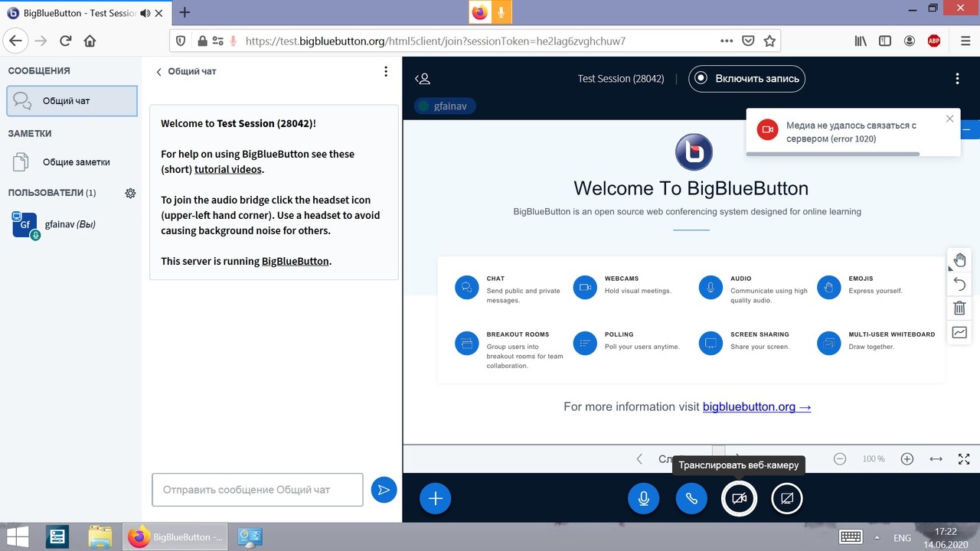Open the Firefox hamburger menu
This screenshot has width=980, height=551.
965,41
